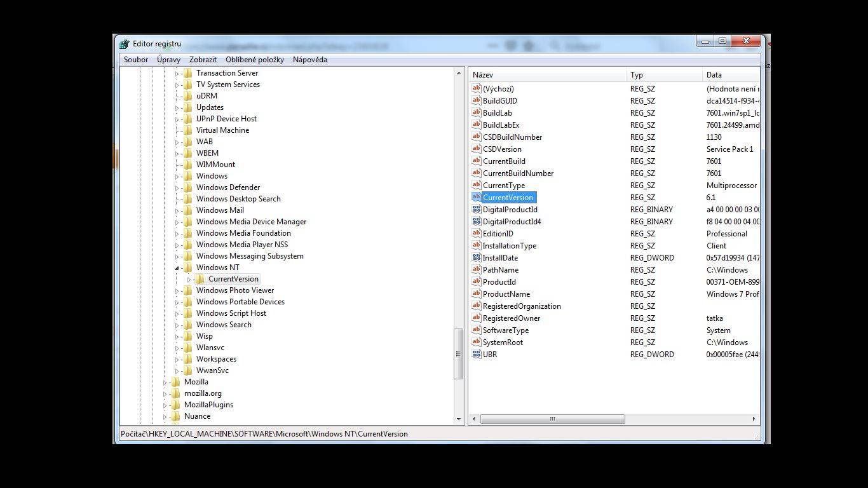This screenshot has width=868, height=488.
Task: Click the string icon of (Výchozí) value
Action: point(477,88)
